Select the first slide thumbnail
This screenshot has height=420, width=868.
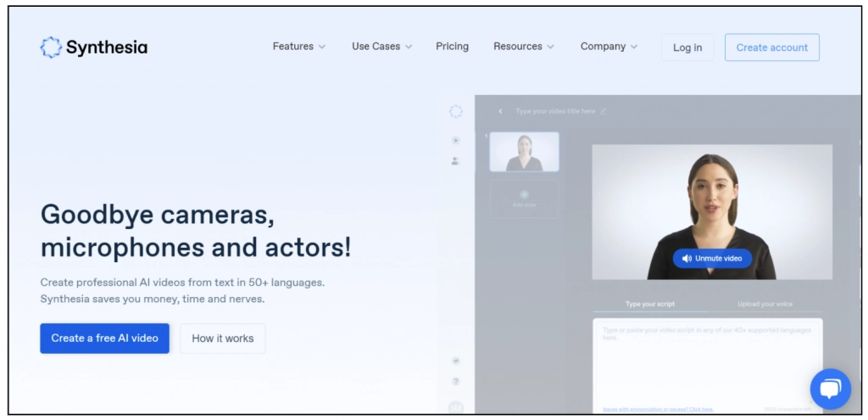tap(524, 152)
